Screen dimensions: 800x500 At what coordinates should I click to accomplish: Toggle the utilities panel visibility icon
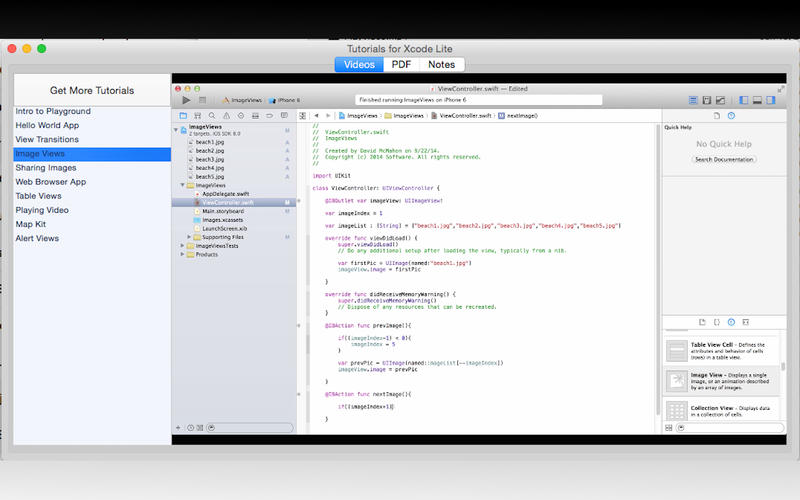(x=770, y=101)
